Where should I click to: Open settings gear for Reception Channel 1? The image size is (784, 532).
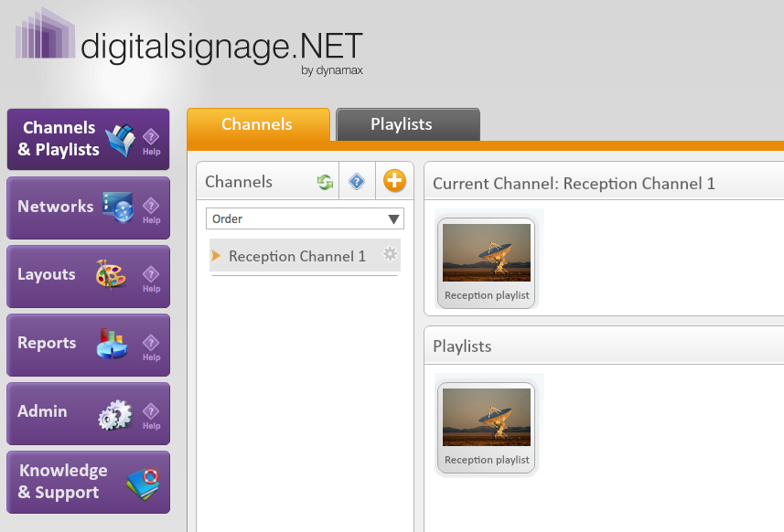(x=390, y=254)
